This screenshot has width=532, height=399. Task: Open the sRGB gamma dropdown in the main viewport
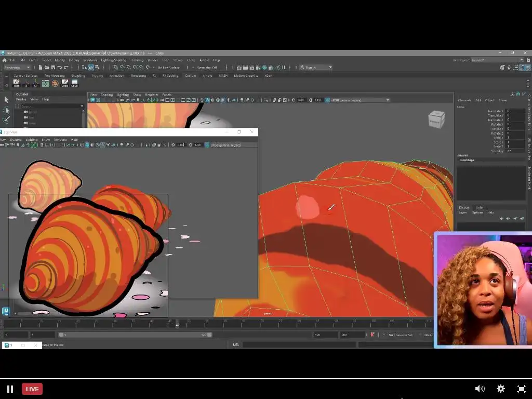(x=361, y=100)
